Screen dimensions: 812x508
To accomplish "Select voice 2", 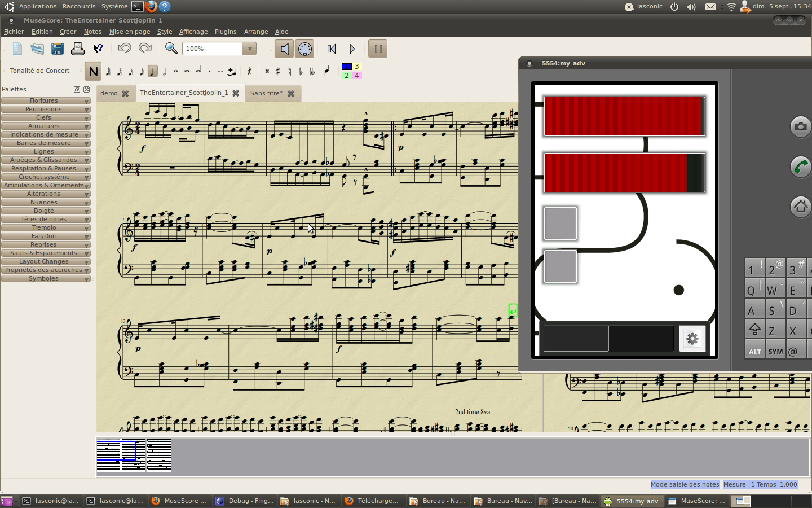I will point(347,75).
